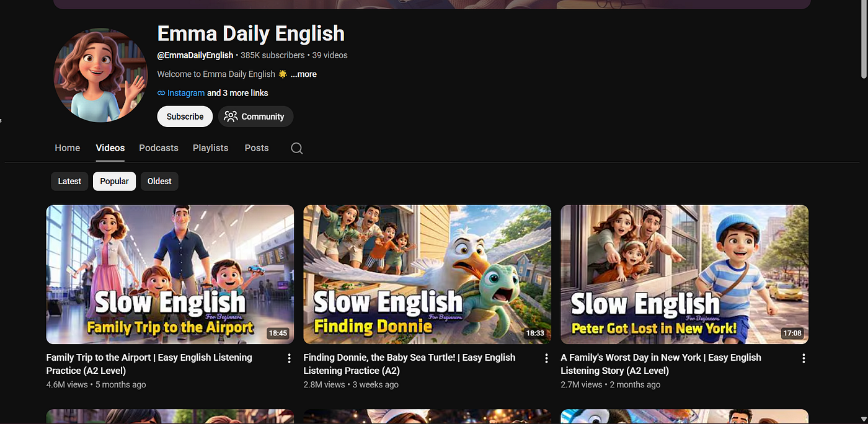Click the '39 videos' text
Screen dimensions: 868x424
click(330, 55)
